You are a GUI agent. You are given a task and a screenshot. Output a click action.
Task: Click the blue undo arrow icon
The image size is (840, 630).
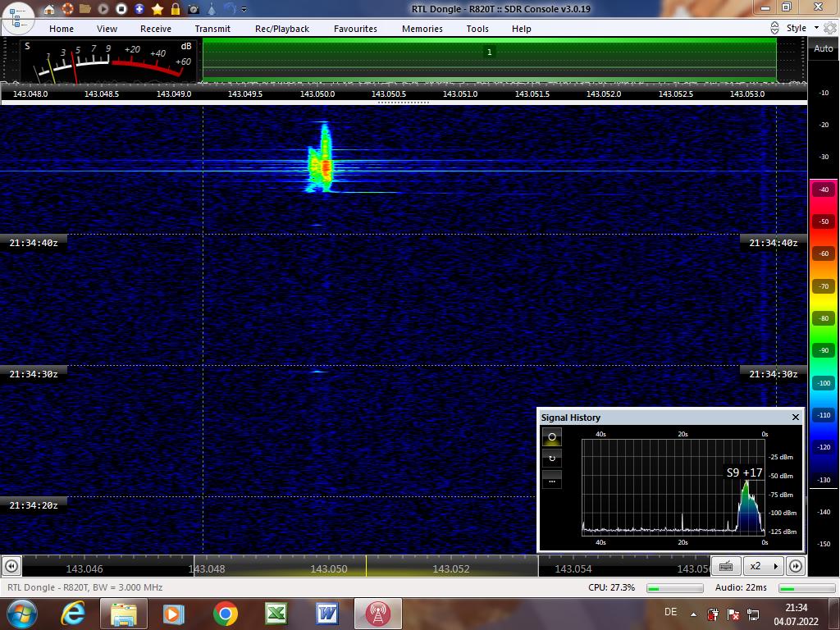pyautogui.click(x=230, y=8)
